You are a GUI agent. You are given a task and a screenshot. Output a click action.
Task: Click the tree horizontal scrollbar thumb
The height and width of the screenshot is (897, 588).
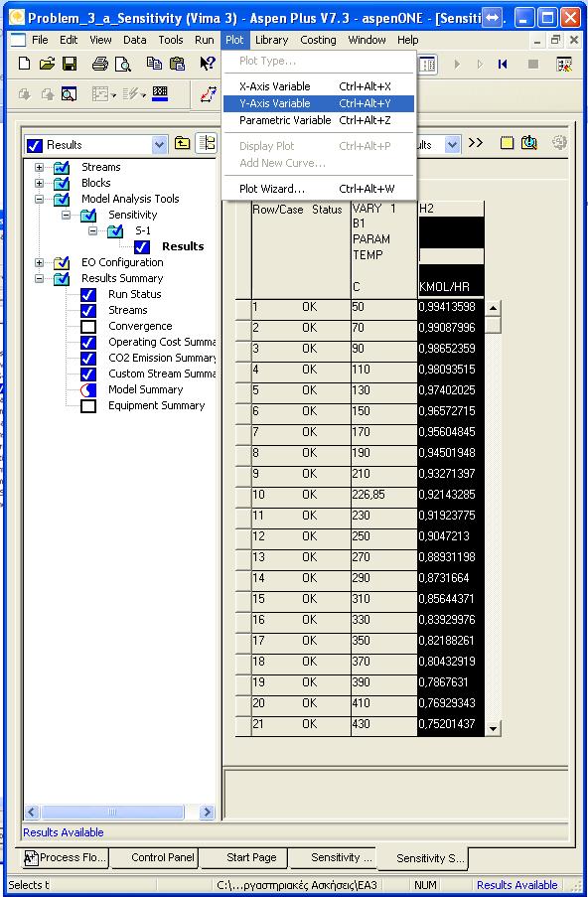(112, 812)
